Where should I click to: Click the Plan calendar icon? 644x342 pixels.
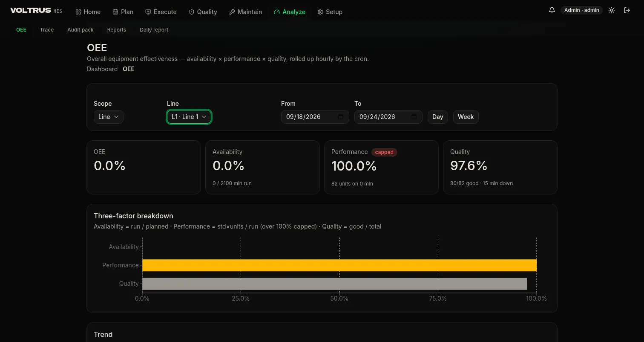(x=115, y=12)
